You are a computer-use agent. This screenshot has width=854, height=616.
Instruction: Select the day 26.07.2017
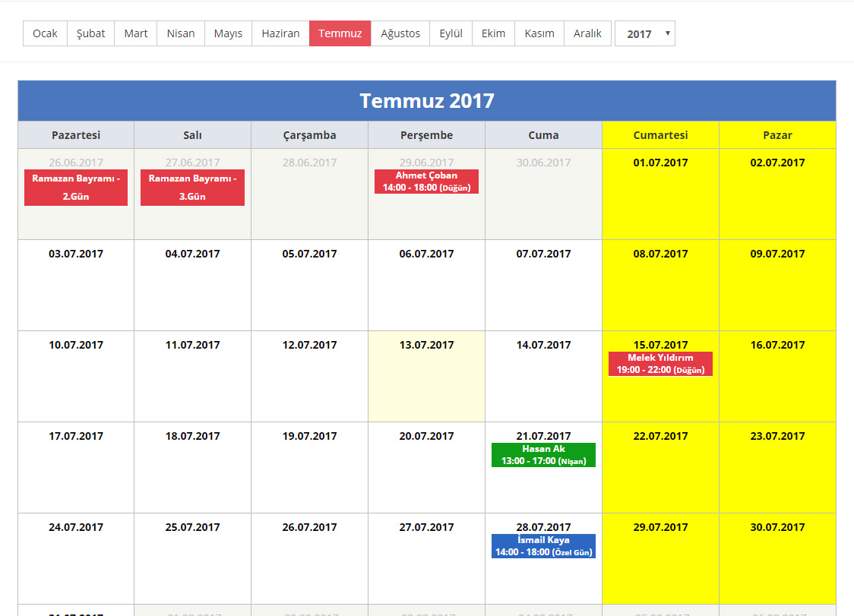(x=309, y=558)
